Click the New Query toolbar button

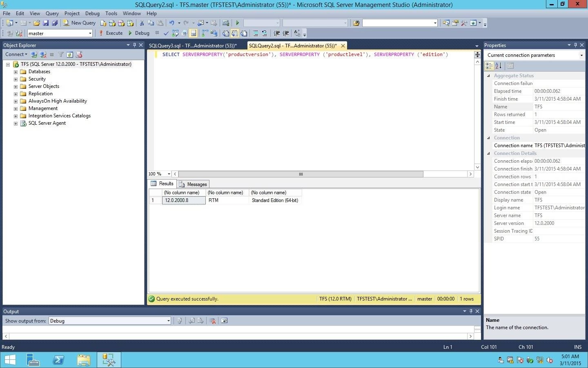click(x=79, y=23)
